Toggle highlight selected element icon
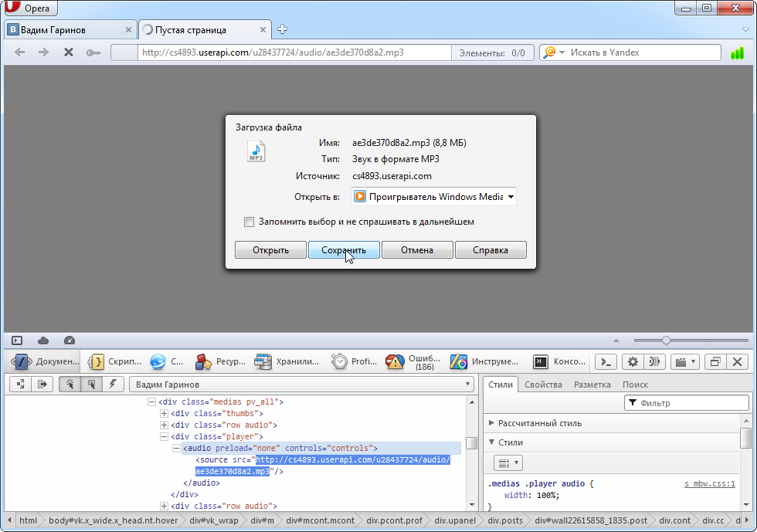 (91, 385)
